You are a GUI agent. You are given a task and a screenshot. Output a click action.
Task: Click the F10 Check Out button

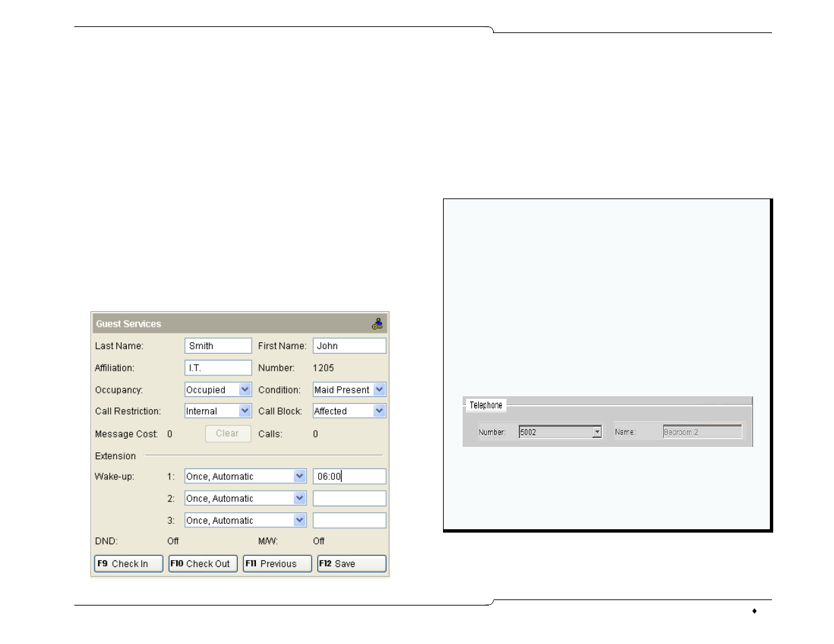pos(203,564)
